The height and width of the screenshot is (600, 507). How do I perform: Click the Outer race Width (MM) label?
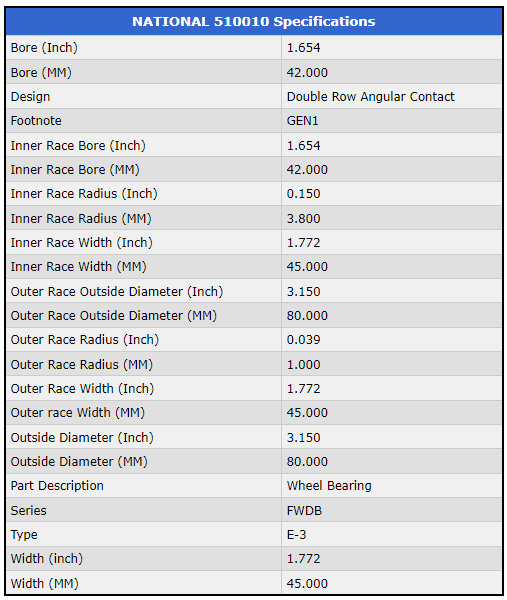78,412
